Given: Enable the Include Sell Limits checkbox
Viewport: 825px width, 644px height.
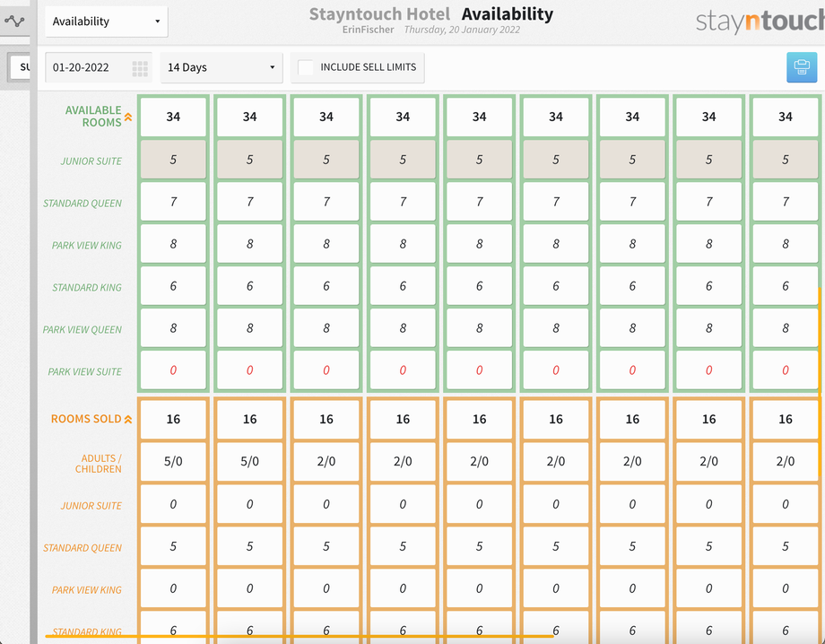Looking at the screenshot, I should [x=306, y=67].
